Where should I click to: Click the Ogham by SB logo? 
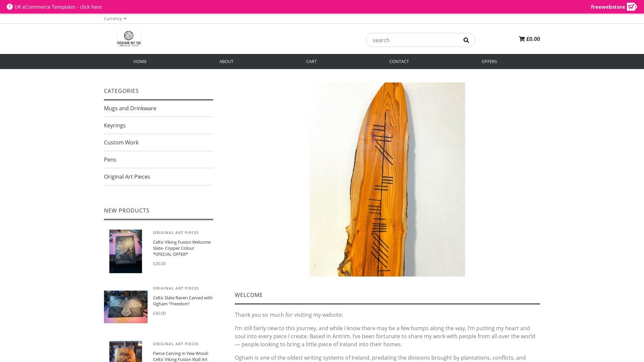129,39
